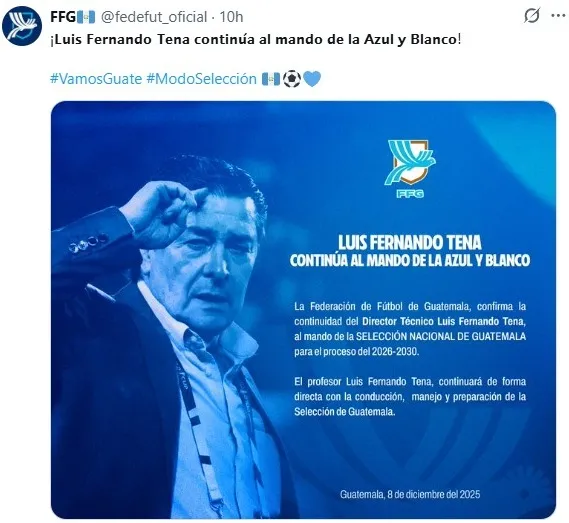Click the Guatemala flag emoji beside FFG name
569x523 pixels.
tap(86, 17)
